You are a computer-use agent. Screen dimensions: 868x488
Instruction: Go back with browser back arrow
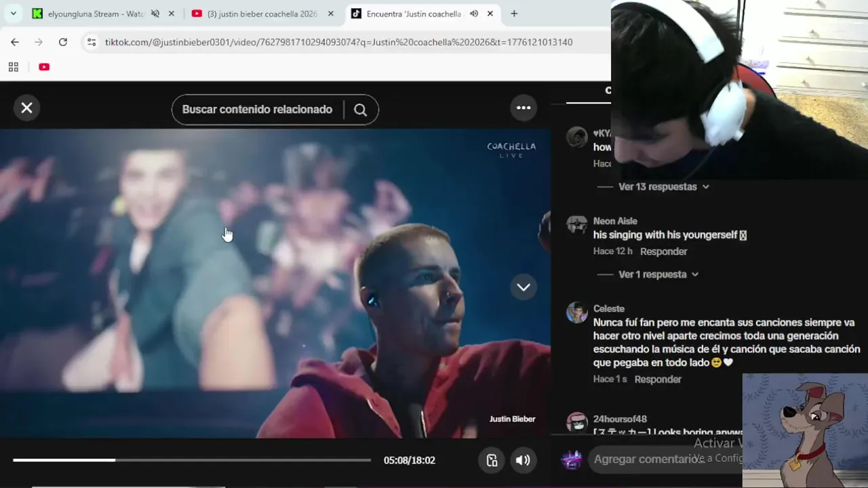click(15, 42)
